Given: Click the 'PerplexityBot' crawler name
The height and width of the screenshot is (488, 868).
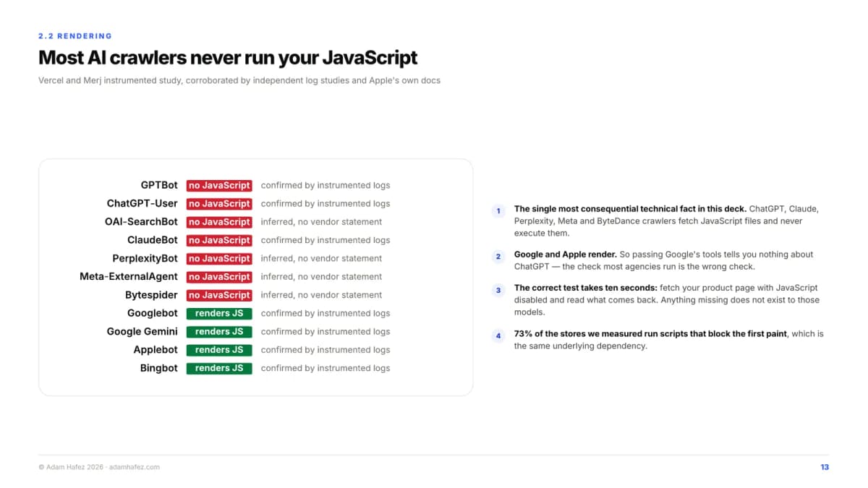Looking at the screenshot, I should pyautogui.click(x=145, y=258).
